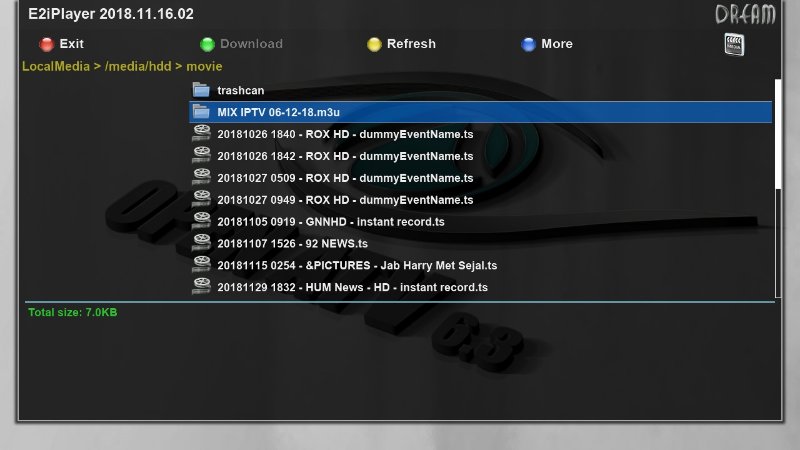Select 20181105 0919 - GNNHD instant record.ts

[481, 222]
